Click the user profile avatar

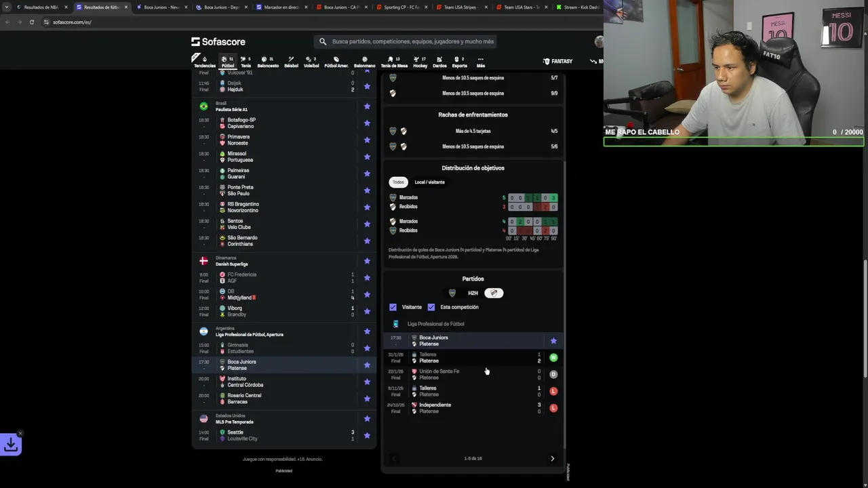click(599, 41)
